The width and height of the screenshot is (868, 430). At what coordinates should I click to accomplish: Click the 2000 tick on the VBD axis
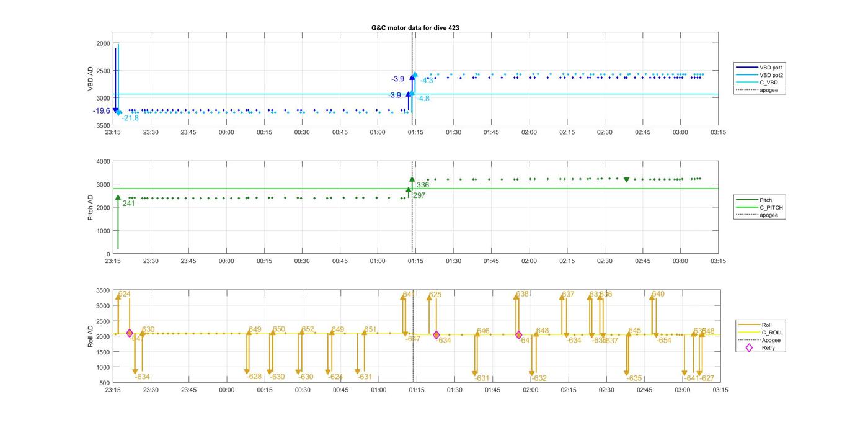pyautogui.click(x=102, y=43)
